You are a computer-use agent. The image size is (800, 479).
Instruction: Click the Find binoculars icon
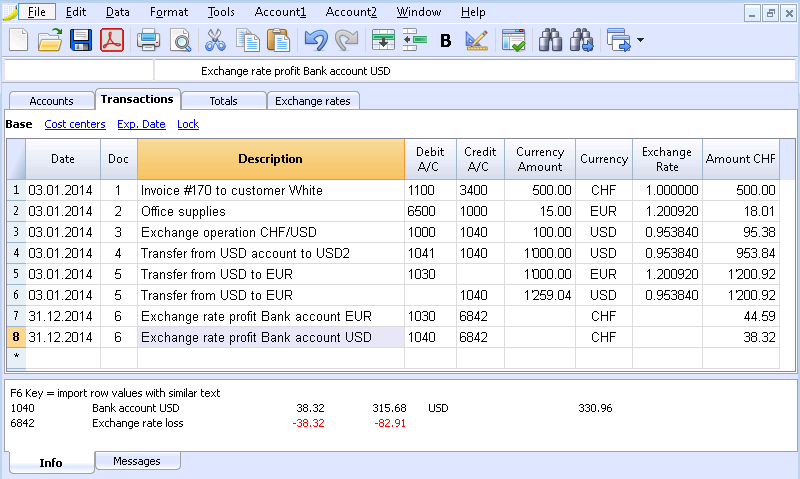point(551,40)
